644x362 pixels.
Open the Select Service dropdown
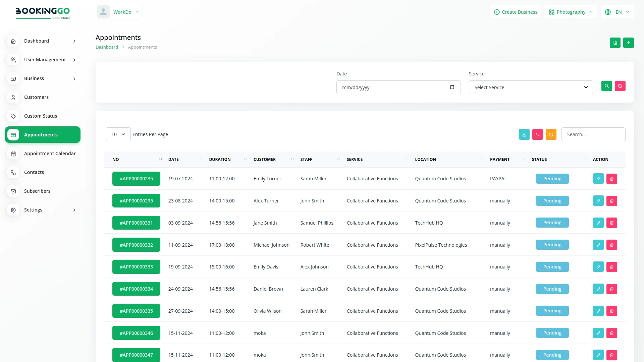(x=531, y=87)
